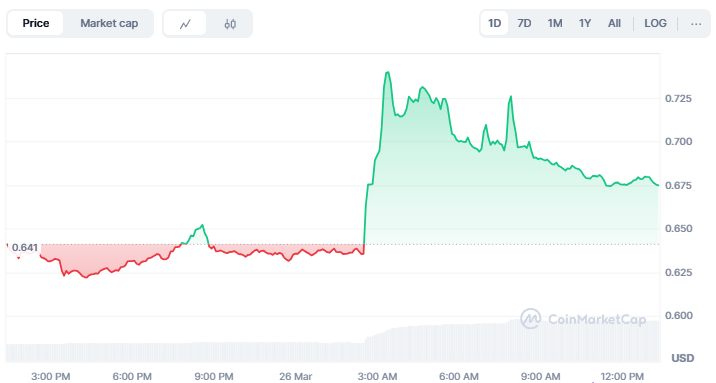Open the three-dot more options menu
716x383 pixels.
click(x=696, y=24)
